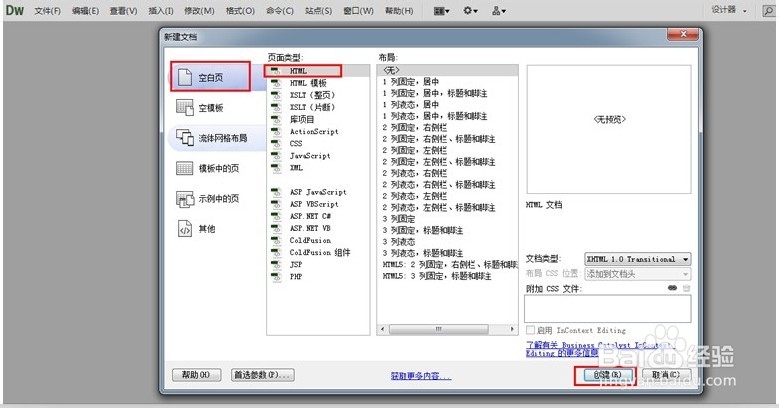Click the attach CSS link icon
This screenshot has height=408, width=779.
point(672,288)
